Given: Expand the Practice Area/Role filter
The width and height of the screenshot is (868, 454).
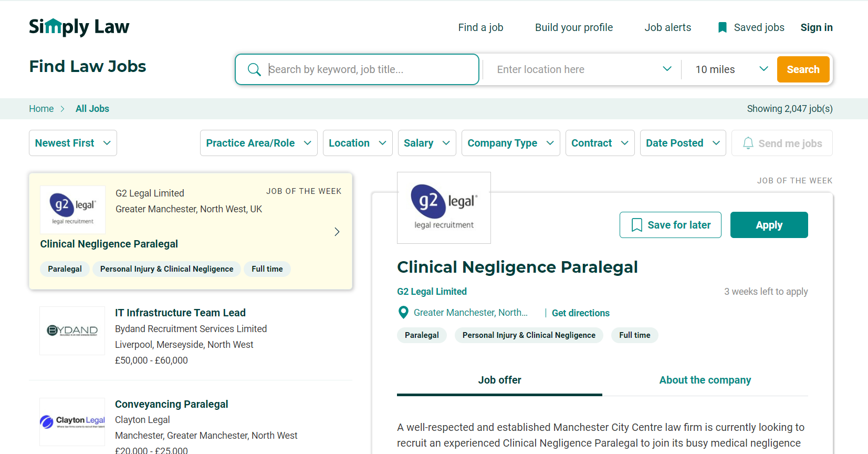Looking at the screenshot, I should [258, 143].
